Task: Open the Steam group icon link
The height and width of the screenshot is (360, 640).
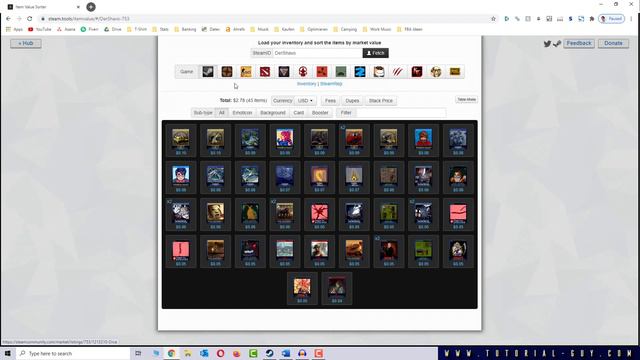Action: [557, 44]
